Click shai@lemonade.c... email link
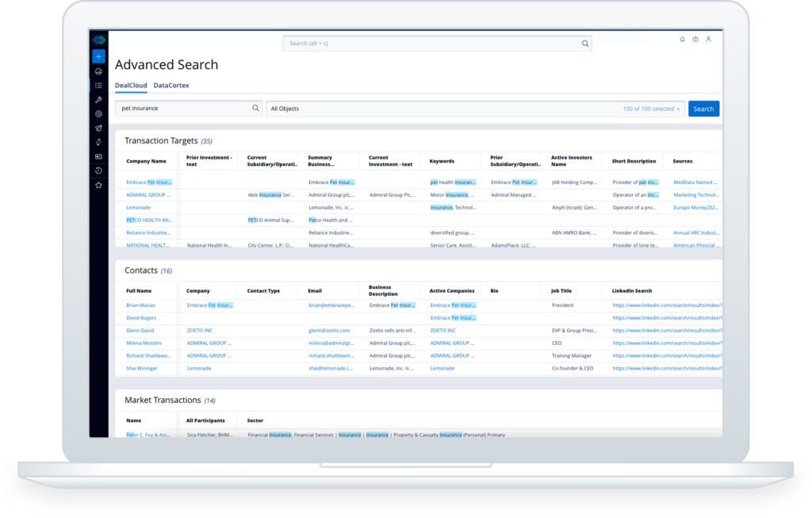Screen dimensions: 812x518 [331, 368]
